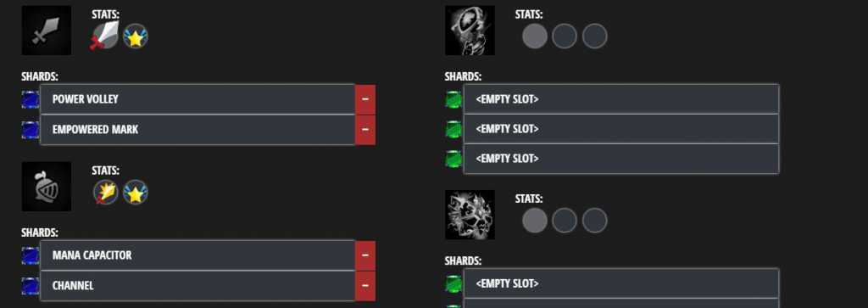Click the flame burst stat icon on helmet
The width and height of the screenshot is (868, 308).
(105, 193)
